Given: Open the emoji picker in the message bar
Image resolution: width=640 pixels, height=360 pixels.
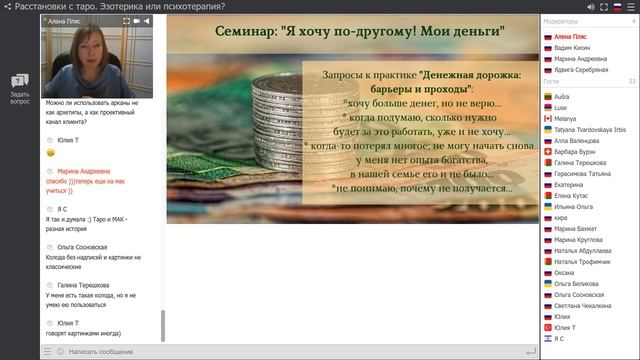Looking at the screenshot, I should coord(60,351).
